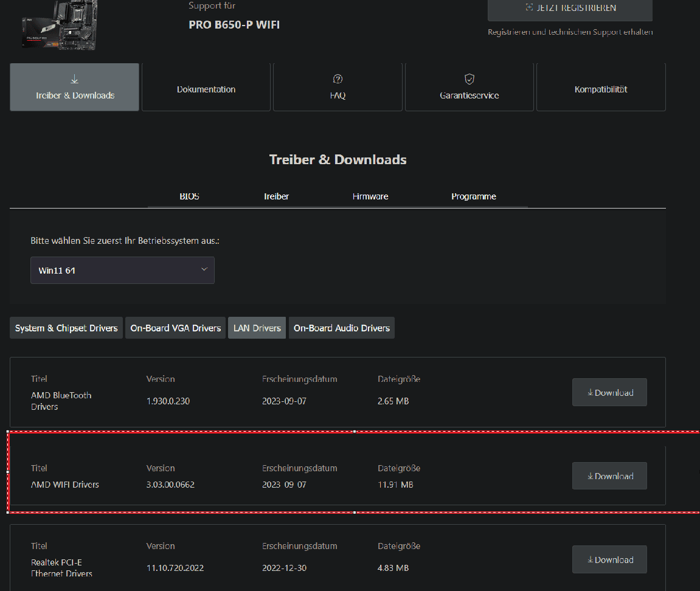Screen dimensions: 700x591
Task: Click the Treiber & Downloads section heading
Action: tap(338, 160)
